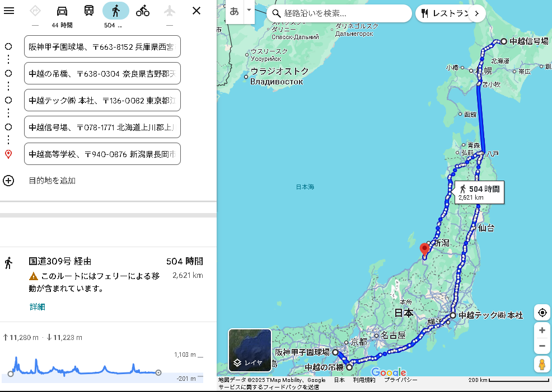
Task: Click the red destination pin on map
Action: pyautogui.click(x=424, y=249)
